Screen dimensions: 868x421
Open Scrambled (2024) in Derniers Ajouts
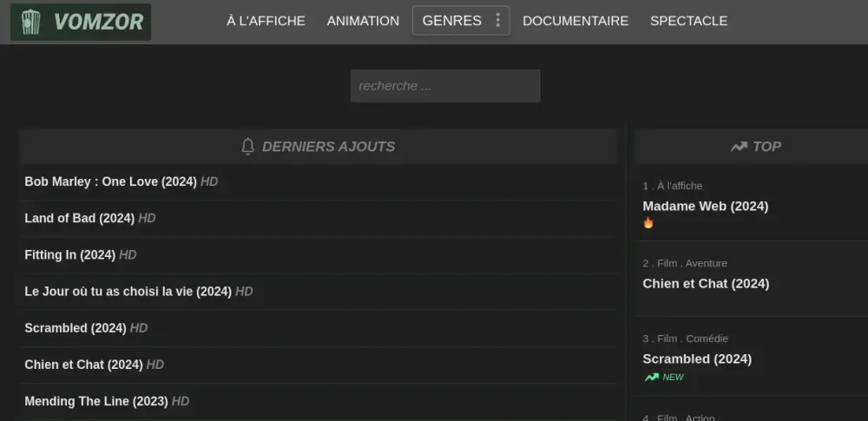(x=76, y=328)
